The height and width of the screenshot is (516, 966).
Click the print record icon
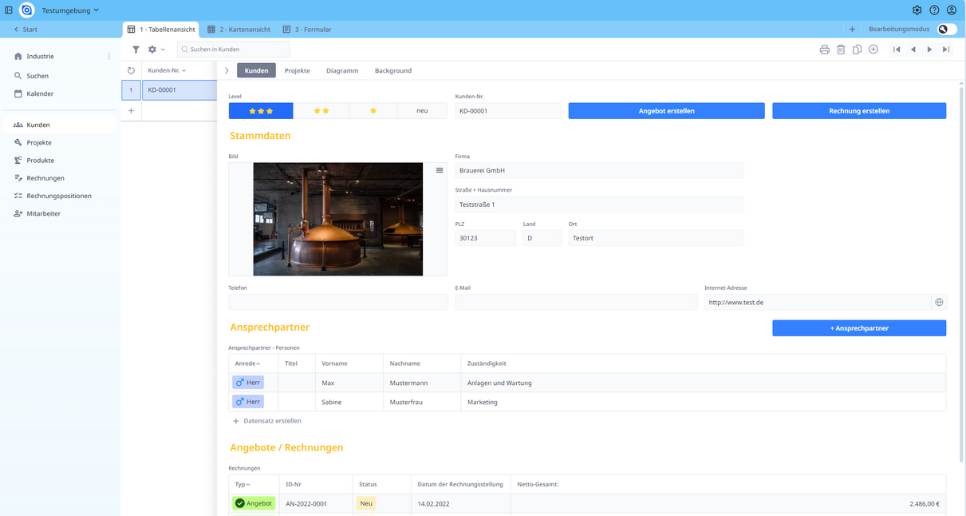click(x=825, y=49)
